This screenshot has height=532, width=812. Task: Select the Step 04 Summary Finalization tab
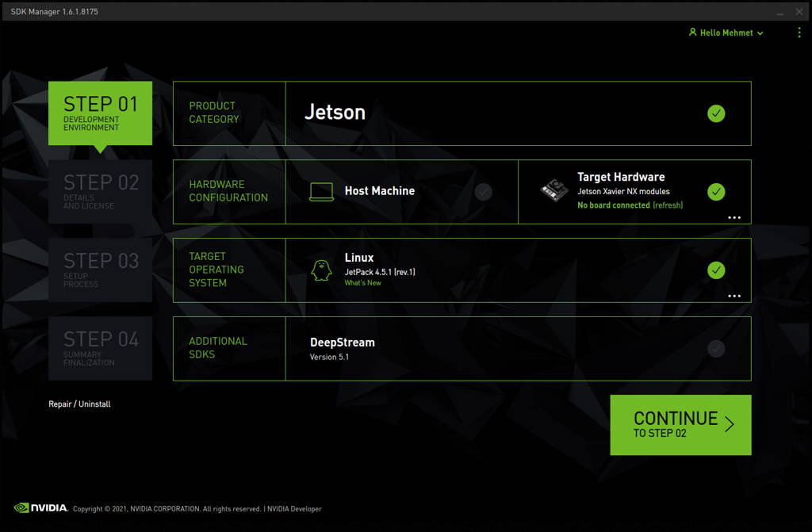pyautogui.click(x=101, y=349)
